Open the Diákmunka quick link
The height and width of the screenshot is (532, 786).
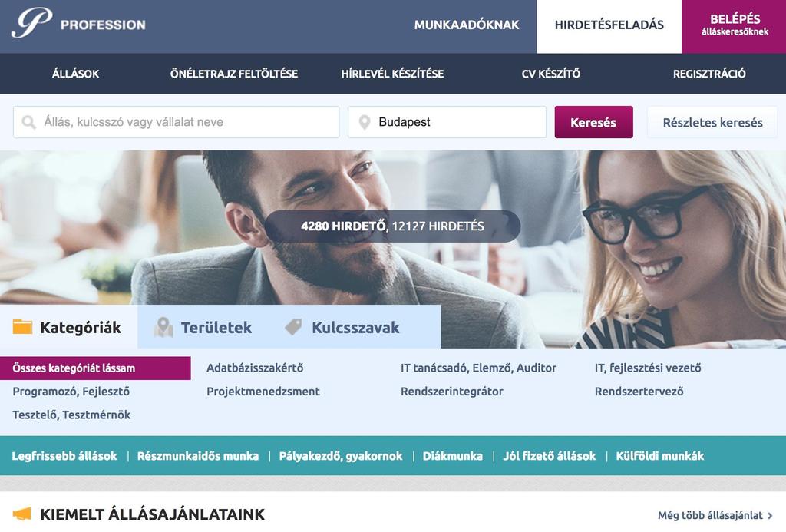coord(453,456)
